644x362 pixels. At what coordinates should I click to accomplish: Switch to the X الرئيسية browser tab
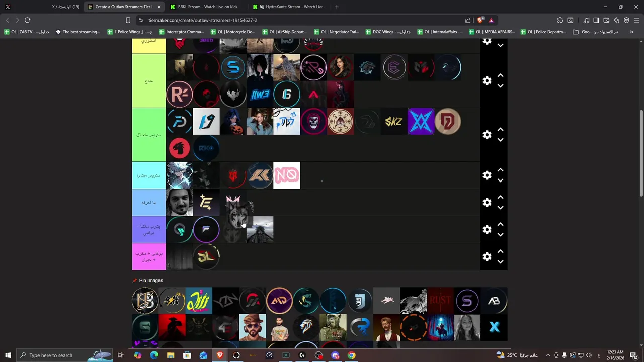coord(41,7)
